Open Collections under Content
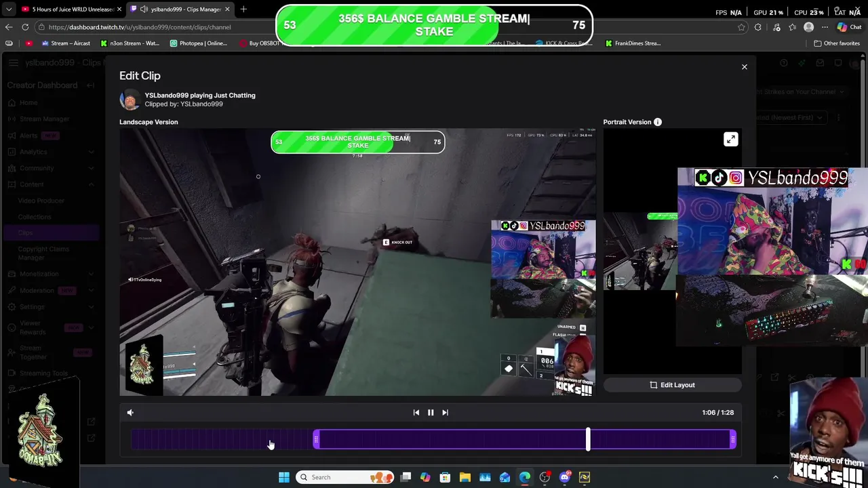The image size is (868, 488). (x=35, y=217)
